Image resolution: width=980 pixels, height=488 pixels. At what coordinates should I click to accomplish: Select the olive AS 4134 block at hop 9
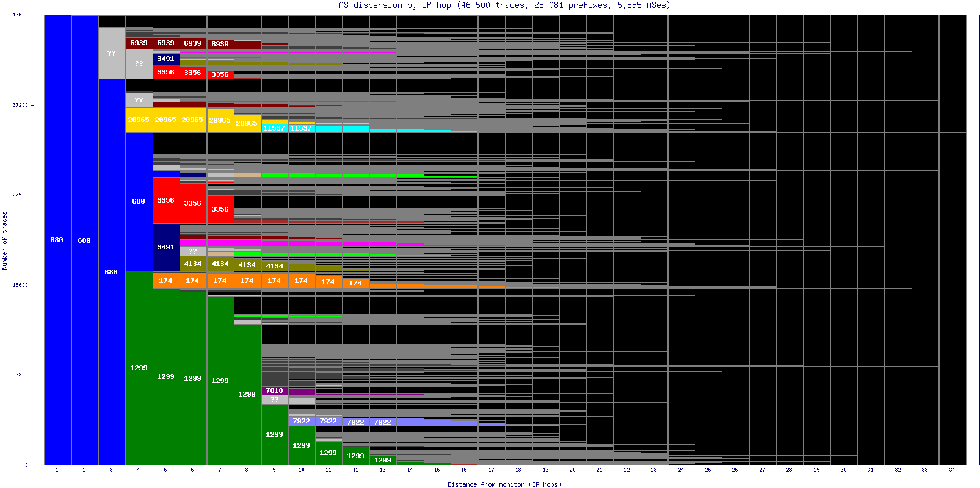point(275,266)
